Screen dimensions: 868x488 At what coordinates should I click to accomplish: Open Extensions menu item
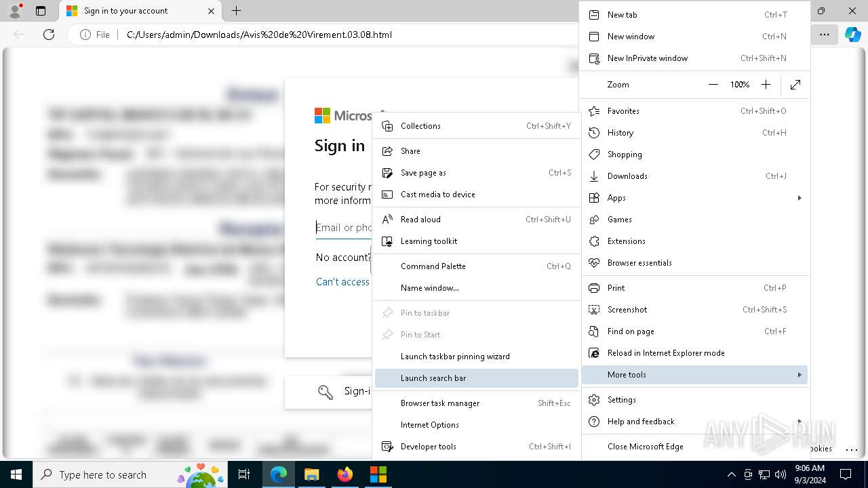[695, 241]
